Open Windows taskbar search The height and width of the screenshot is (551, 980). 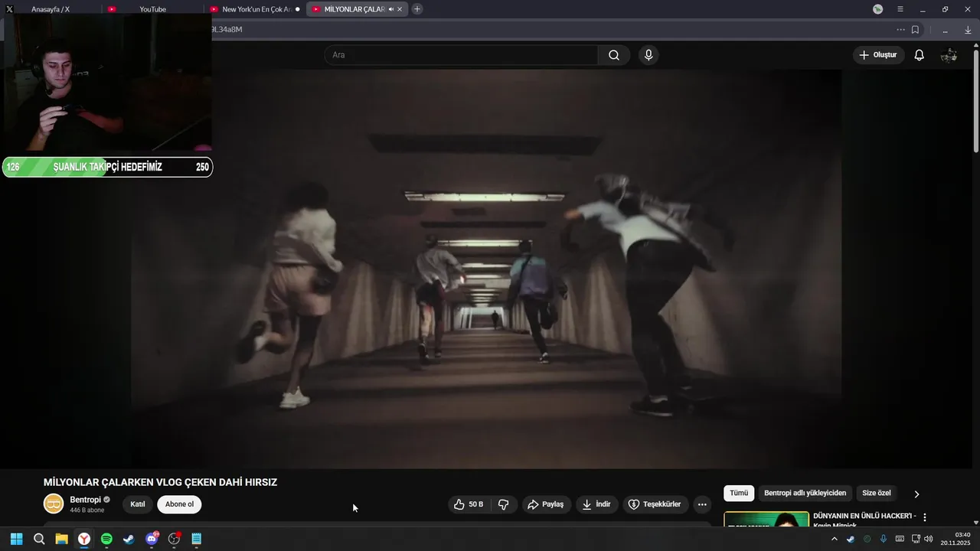(39, 539)
